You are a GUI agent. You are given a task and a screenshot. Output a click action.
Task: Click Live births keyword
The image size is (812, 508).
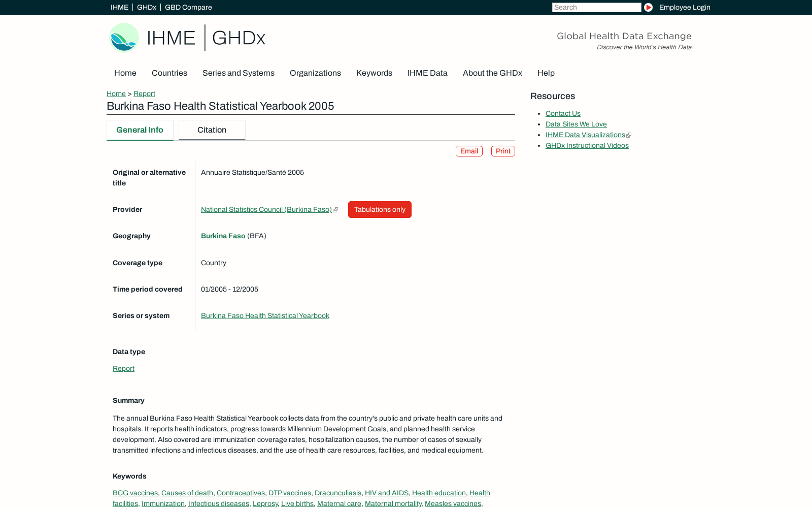[297, 503]
